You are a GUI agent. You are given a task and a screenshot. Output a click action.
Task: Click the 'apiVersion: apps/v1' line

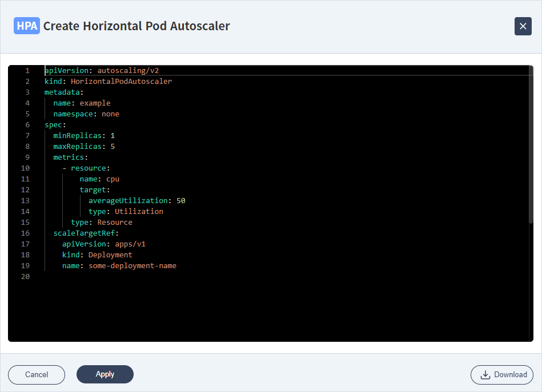pos(104,244)
